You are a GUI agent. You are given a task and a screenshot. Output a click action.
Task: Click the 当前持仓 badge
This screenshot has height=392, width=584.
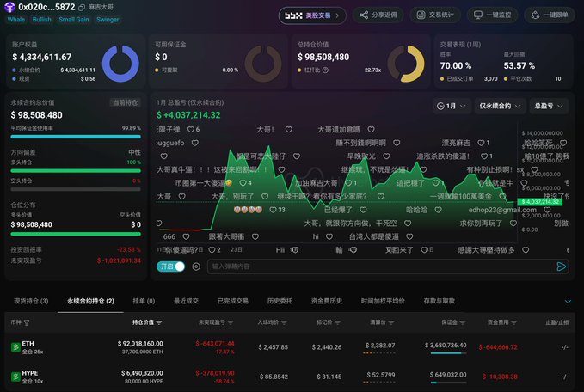[126, 103]
